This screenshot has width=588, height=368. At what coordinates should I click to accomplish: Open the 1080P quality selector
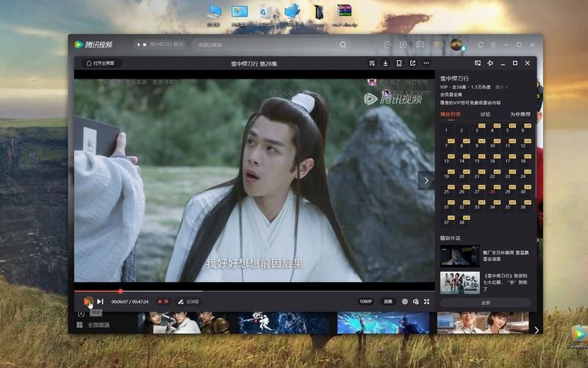pos(365,302)
